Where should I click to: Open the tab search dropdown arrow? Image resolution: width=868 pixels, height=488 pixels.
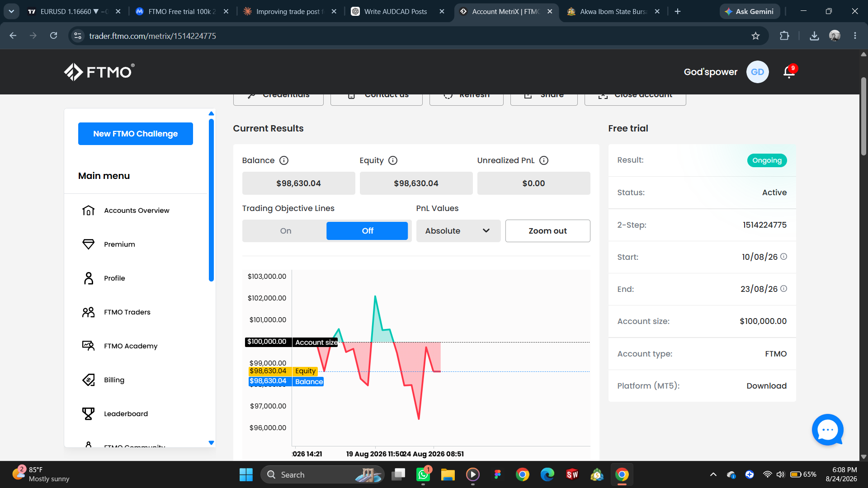pos(11,11)
